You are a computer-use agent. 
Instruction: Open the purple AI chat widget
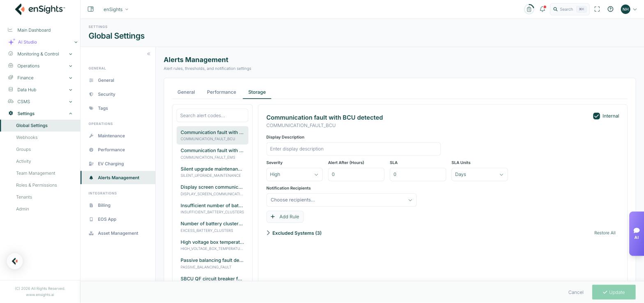636,234
